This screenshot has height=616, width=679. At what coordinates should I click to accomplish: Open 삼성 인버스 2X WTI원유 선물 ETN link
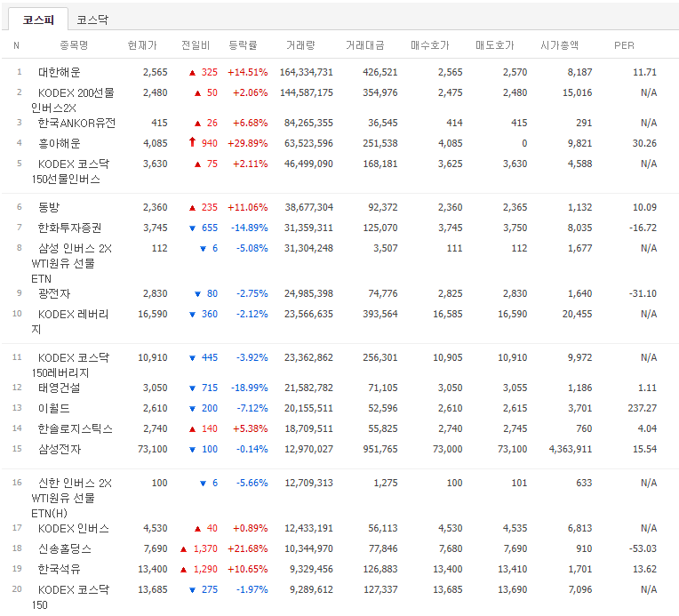click(x=71, y=263)
